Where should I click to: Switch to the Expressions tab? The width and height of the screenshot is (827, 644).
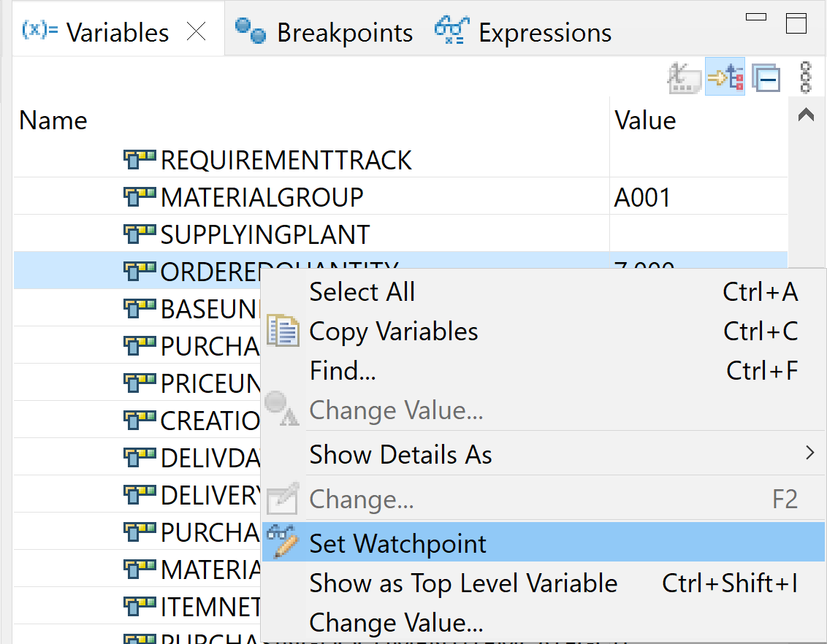click(522, 32)
